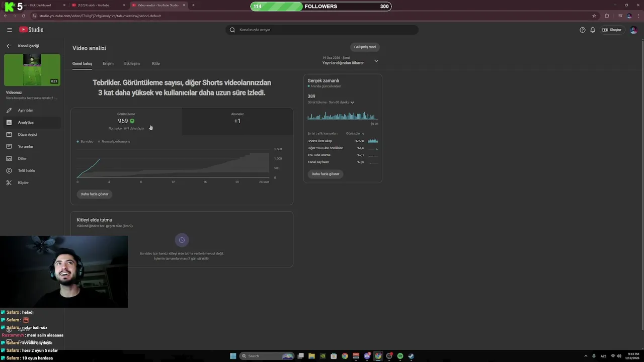Open the YouTube Studio account avatar menu

pyautogui.click(x=633, y=30)
